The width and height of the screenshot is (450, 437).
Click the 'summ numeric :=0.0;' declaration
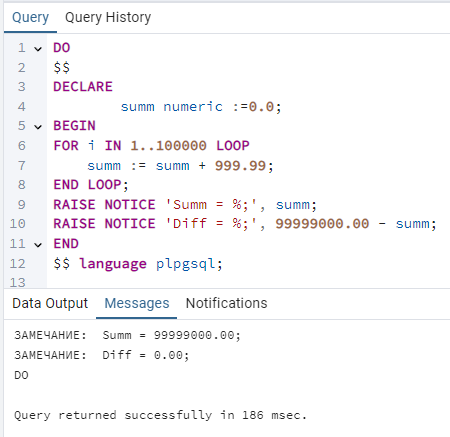click(x=201, y=107)
